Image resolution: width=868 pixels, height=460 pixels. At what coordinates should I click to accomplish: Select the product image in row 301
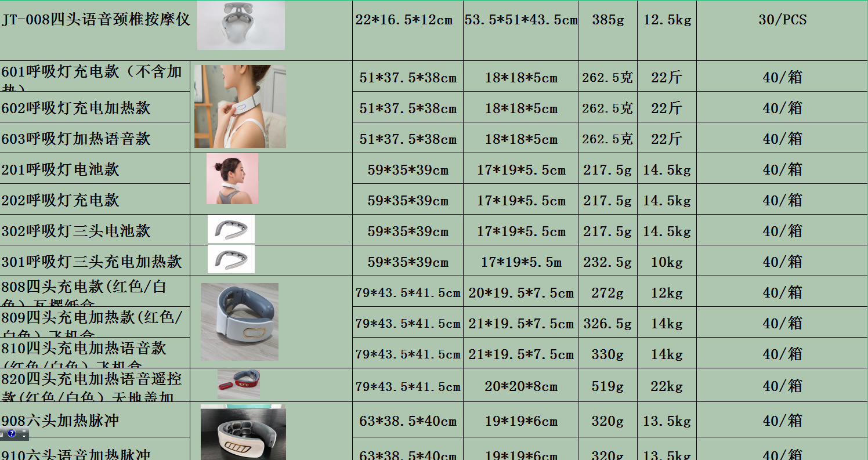[231, 259]
